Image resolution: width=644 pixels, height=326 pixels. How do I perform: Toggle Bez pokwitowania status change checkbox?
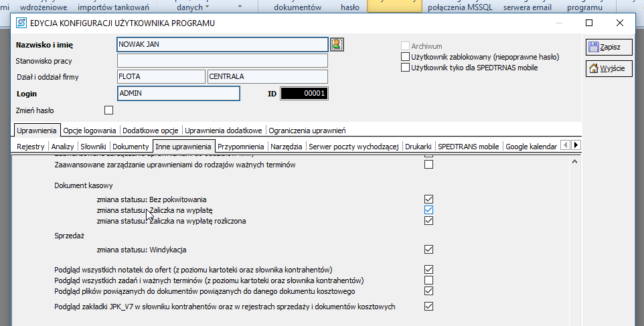[x=429, y=199]
